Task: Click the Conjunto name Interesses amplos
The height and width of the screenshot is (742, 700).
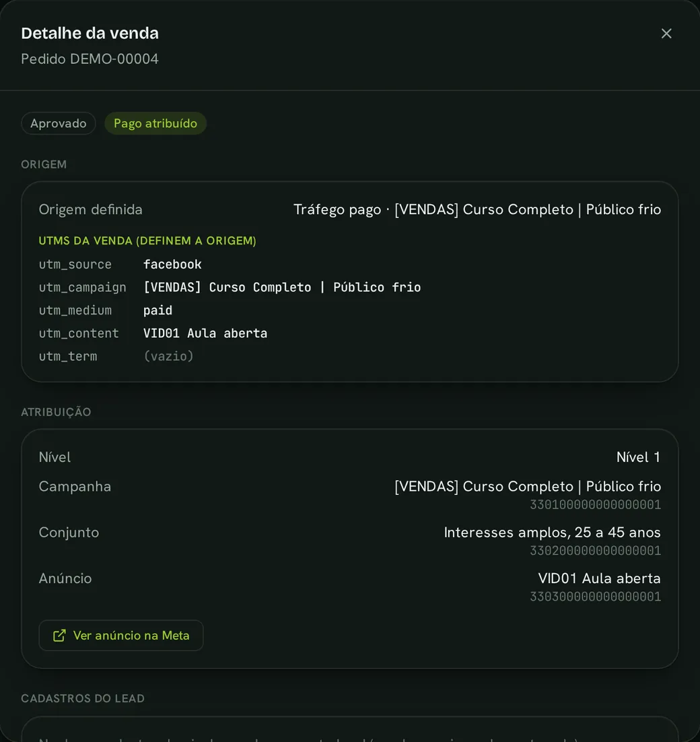Action: pos(552,533)
